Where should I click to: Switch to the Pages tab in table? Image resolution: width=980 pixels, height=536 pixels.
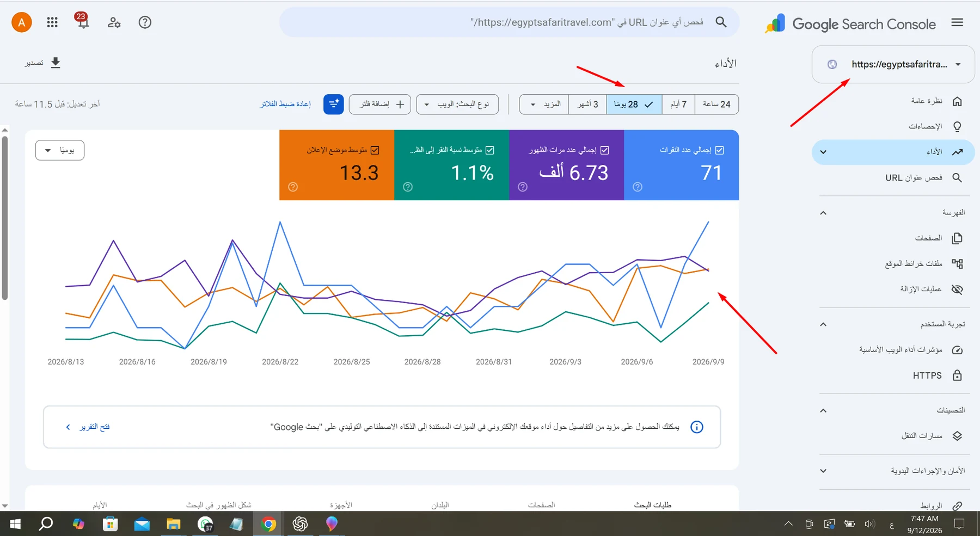(541, 505)
